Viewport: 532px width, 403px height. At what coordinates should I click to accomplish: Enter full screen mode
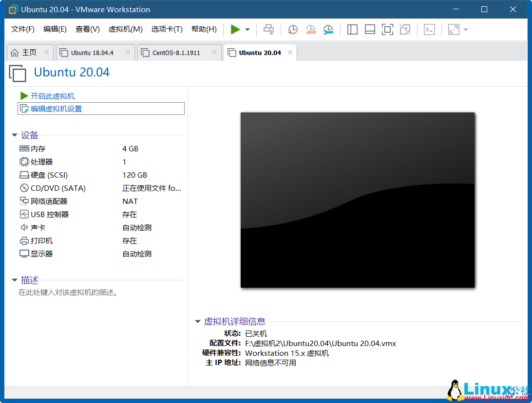pyautogui.click(x=387, y=30)
